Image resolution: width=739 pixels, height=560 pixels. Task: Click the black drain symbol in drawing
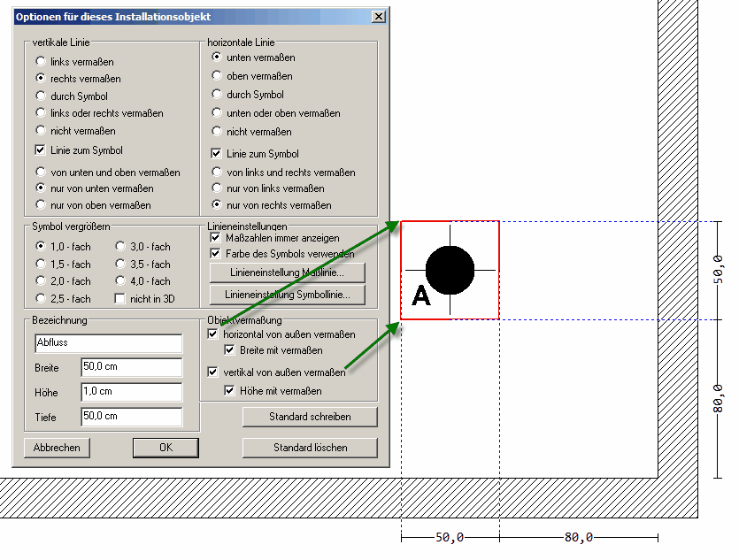coord(450,270)
